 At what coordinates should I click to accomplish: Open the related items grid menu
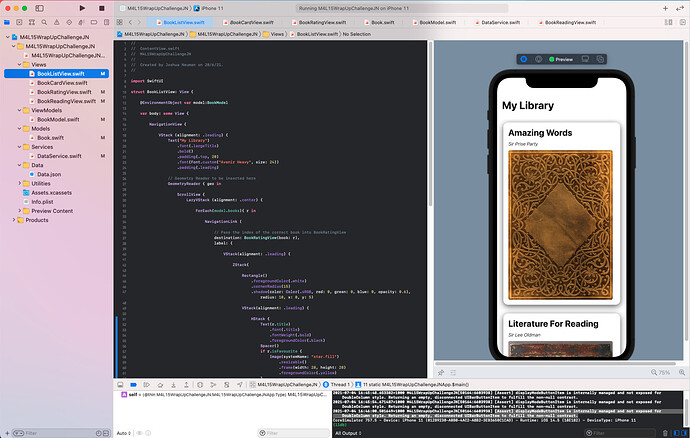click(x=120, y=22)
